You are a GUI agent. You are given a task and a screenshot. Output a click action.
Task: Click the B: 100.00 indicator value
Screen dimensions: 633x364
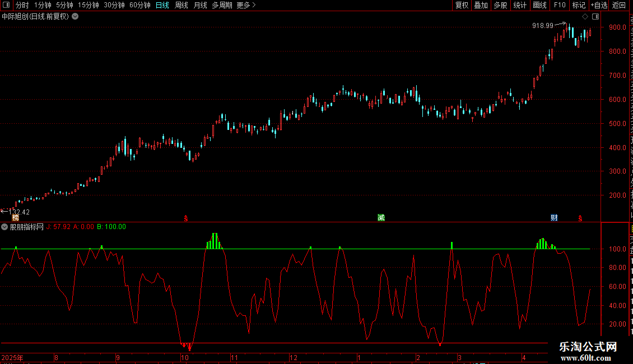(111, 227)
